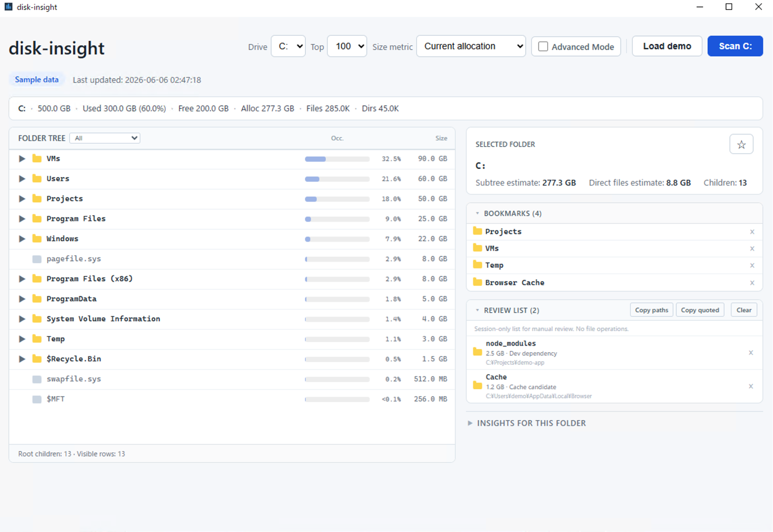Screen dimensions: 773x532
Task: Click the $Recycle.Bin folder icon
Action: tap(37, 358)
